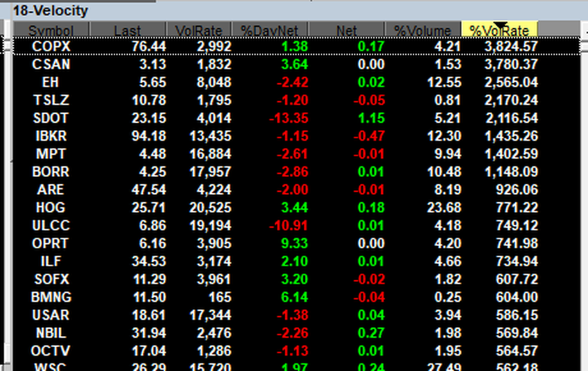
Task: Click ARE %VolRate value 926.06
Action: 517,190
